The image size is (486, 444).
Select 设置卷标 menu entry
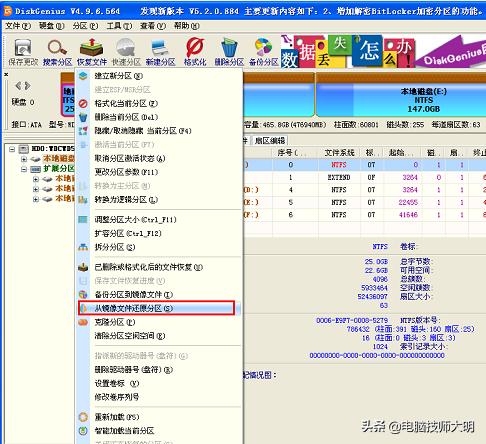click(x=159, y=383)
